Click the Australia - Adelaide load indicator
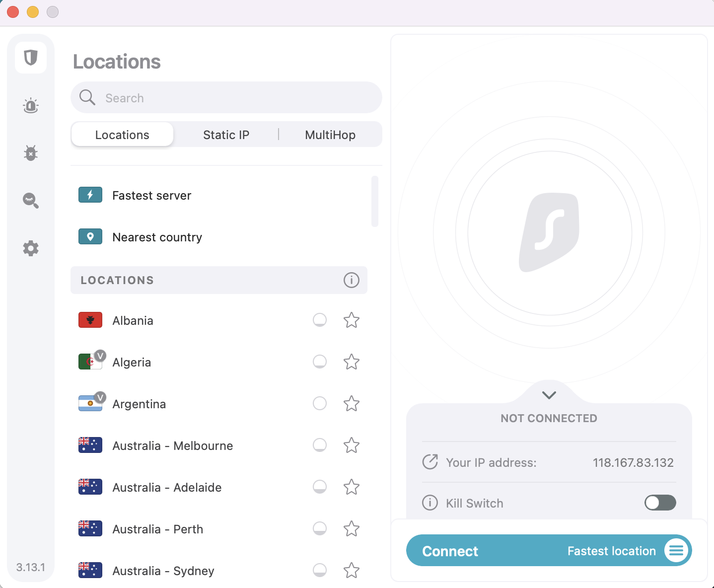 320,487
